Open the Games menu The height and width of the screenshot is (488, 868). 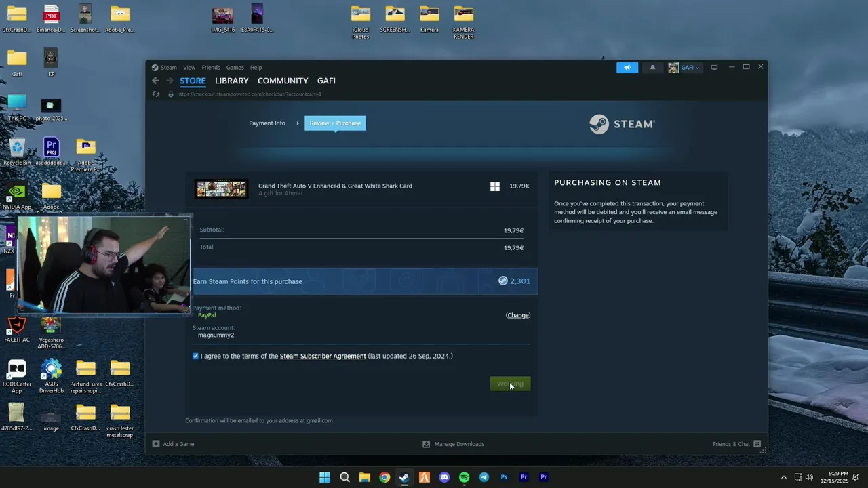(235, 68)
